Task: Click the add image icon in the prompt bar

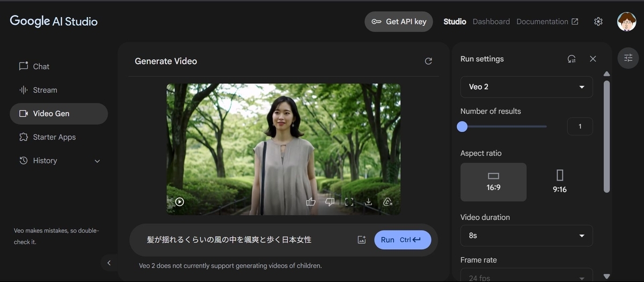Action: click(362, 240)
